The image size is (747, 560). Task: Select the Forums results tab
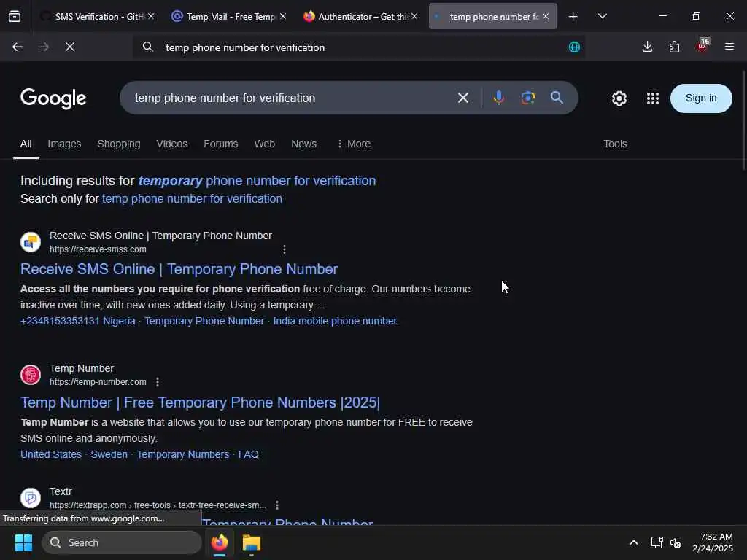tap(220, 144)
